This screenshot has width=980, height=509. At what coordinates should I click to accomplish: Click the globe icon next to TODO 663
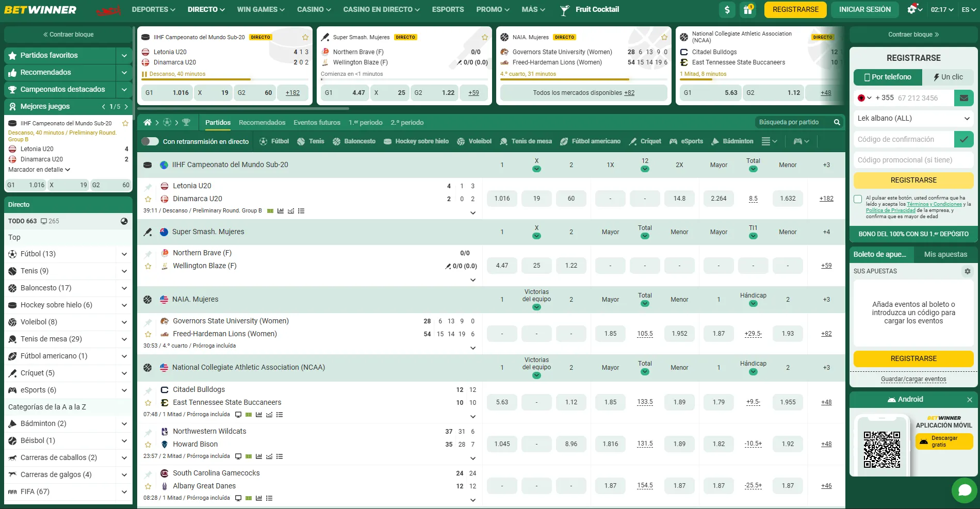124,221
